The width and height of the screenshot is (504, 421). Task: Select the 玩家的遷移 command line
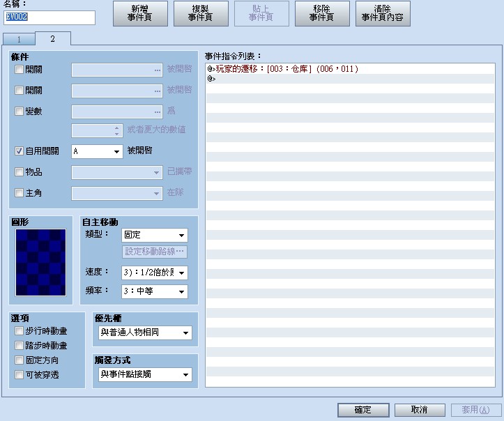point(350,69)
